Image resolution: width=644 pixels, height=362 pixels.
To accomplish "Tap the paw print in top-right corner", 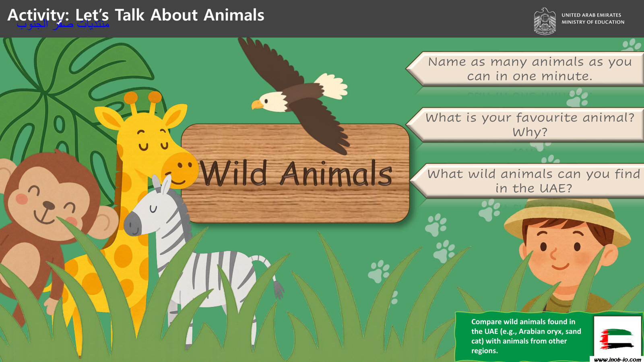I will point(631,45).
